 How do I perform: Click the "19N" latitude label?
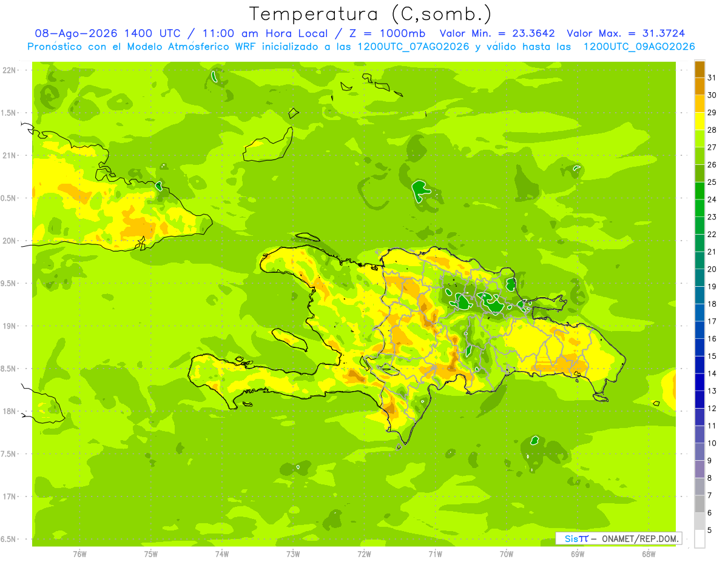[x=10, y=326]
